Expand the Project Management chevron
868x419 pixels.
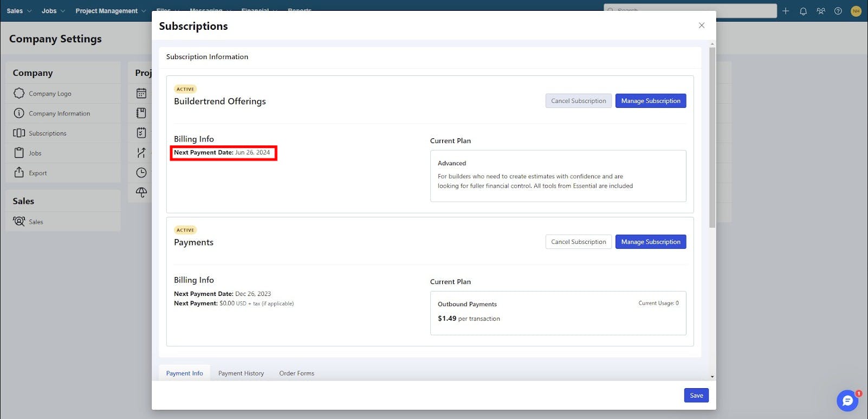[x=144, y=11]
